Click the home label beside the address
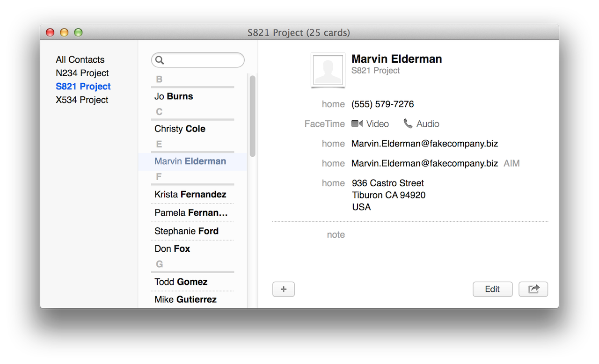The width and height of the screenshot is (599, 364). pyautogui.click(x=333, y=183)
